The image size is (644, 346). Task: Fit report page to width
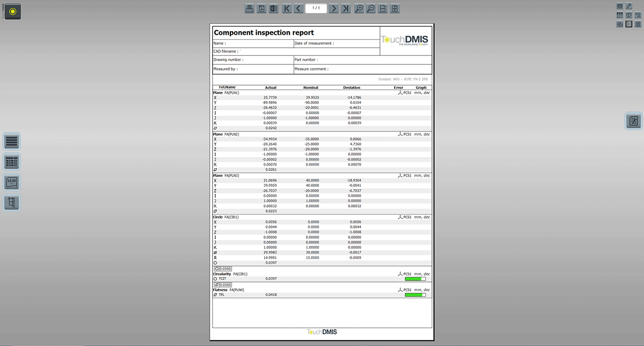pos(383,9)
